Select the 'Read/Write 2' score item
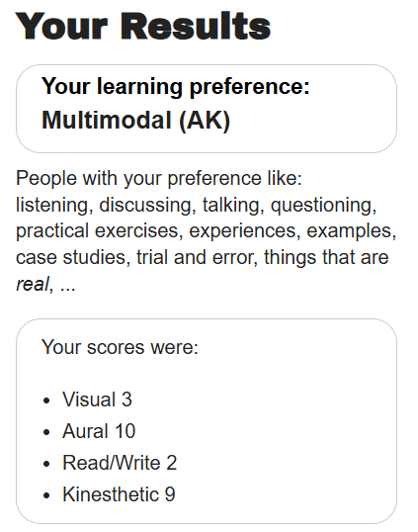 click(120, 463)
